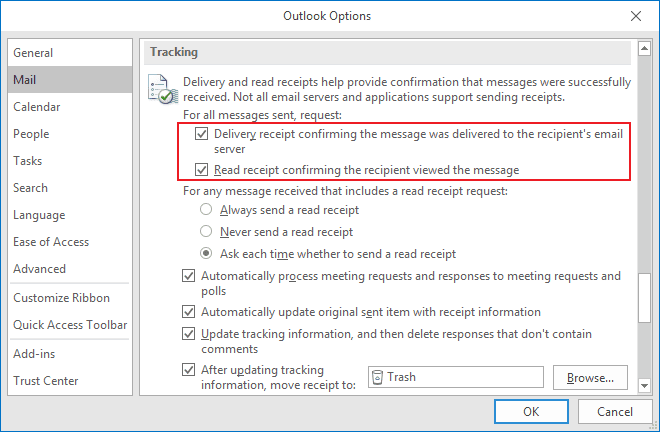This screenshot has width=660, height=432.
Task: Open the Trust Center category
Action: point(70,381)
